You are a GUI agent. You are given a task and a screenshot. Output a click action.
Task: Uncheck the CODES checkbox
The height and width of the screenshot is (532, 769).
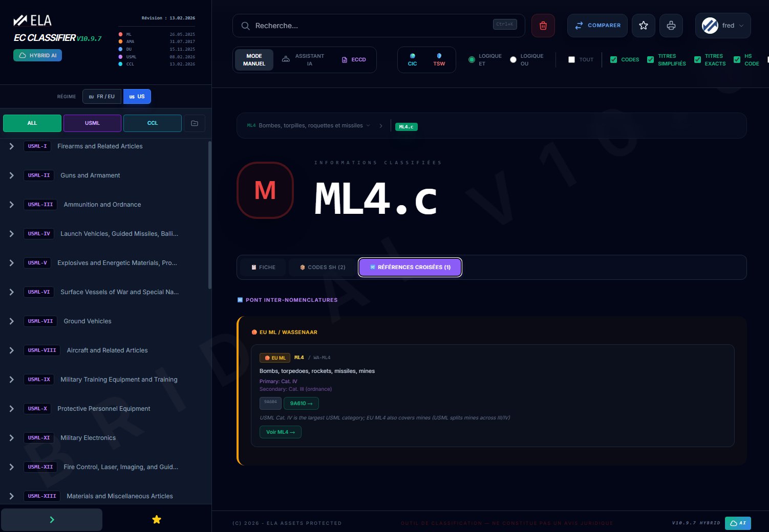pos(613,60)
